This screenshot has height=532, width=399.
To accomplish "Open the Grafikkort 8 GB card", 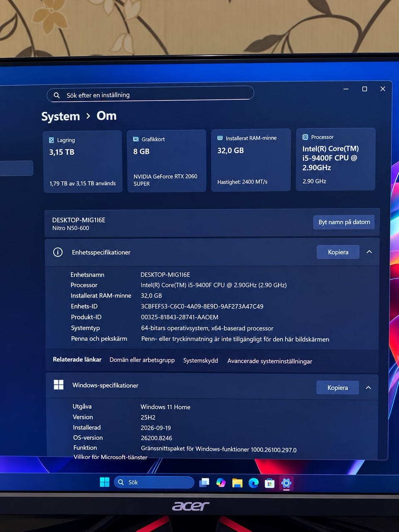I will (167, 161).
